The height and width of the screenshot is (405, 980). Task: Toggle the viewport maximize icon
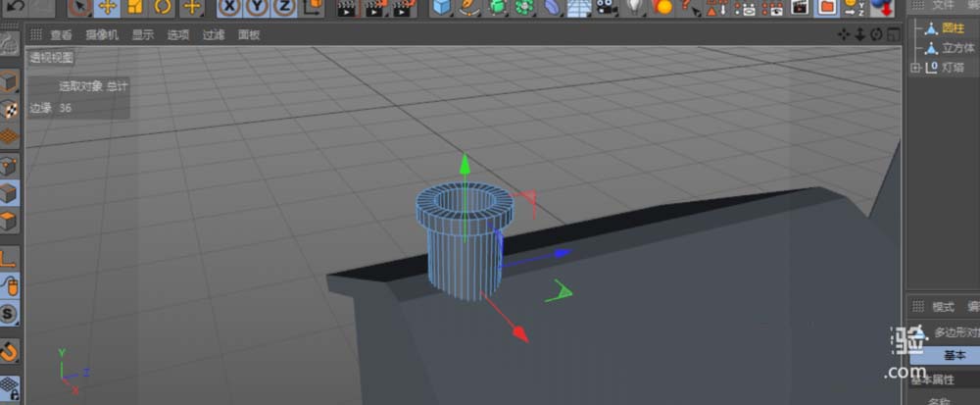[x=894, y=35]
